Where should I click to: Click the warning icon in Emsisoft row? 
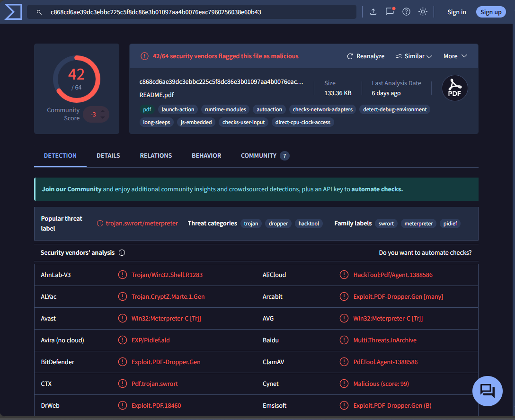(344, 405)
